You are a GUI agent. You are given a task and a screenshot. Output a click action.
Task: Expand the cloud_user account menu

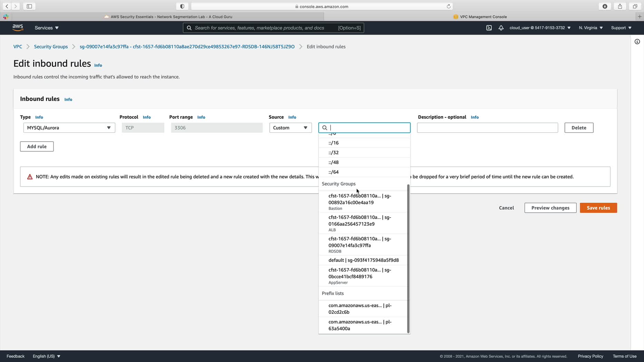[x=540, y=28]
